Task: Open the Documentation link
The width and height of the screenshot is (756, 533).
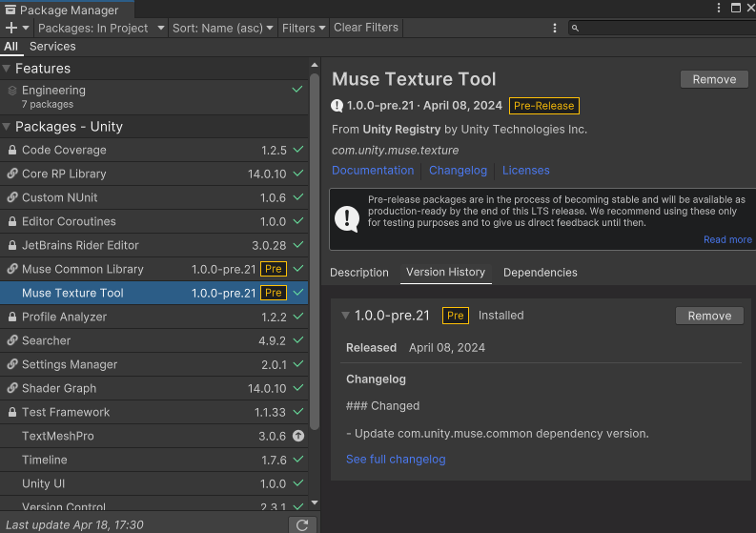Action: tap(373, 171)
